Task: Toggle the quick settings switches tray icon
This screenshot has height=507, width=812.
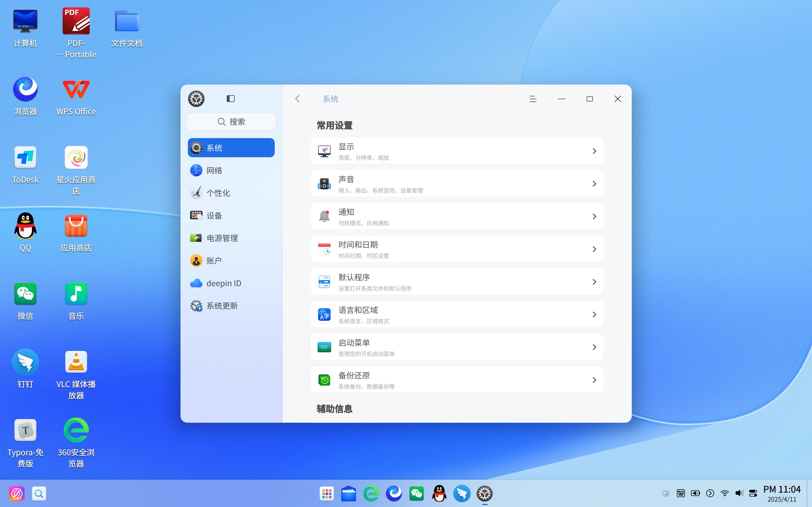Action: pyautogui.click(x=753, y=493)
